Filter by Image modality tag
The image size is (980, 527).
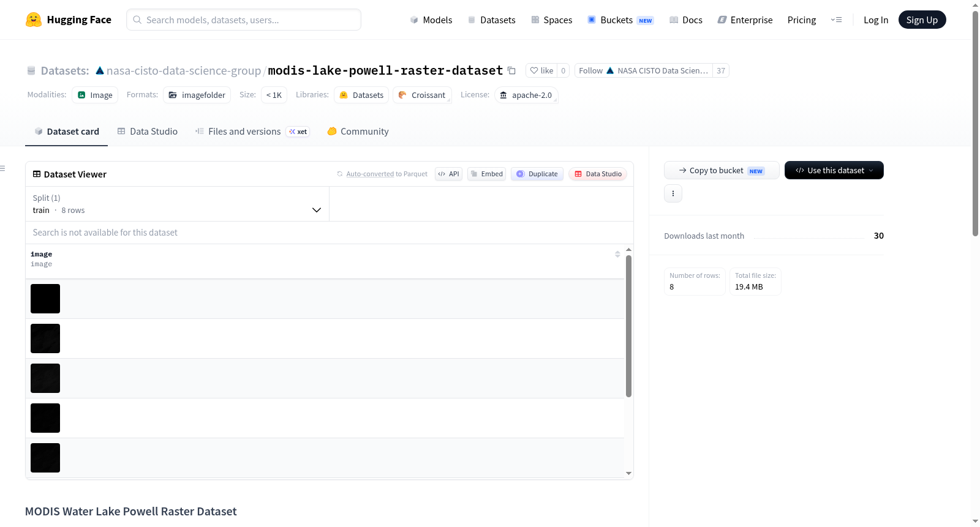[95, 95]
